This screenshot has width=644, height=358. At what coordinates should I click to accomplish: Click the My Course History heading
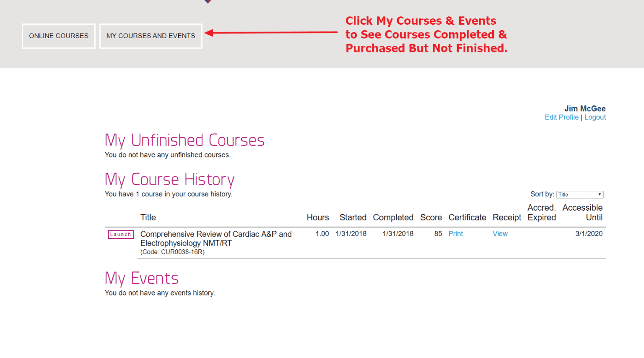169,179
